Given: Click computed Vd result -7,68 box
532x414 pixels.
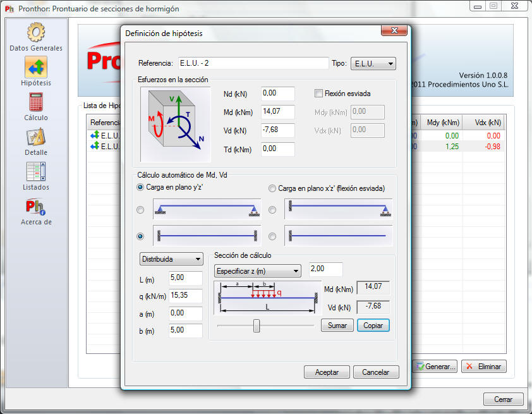Looking at the screenshot, I should click(x=373, y=307).
